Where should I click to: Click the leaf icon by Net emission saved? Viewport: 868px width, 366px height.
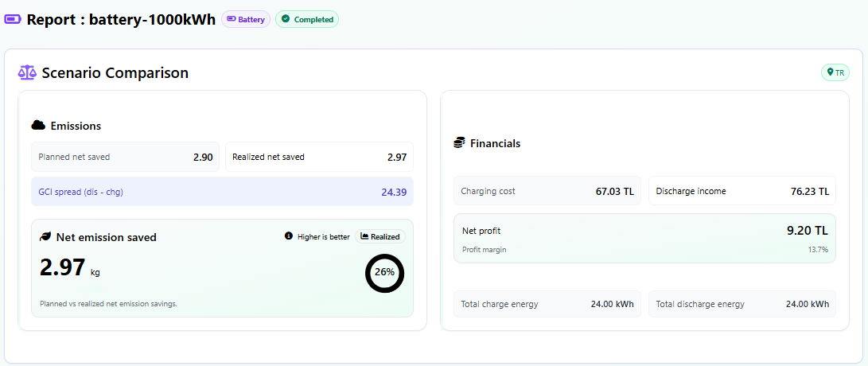pos(45,237)
